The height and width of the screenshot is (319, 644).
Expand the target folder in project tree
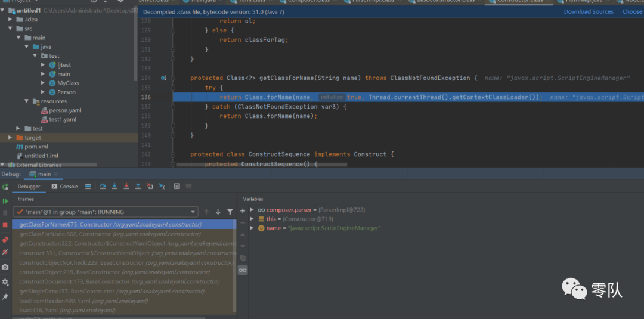click(10, 138)
